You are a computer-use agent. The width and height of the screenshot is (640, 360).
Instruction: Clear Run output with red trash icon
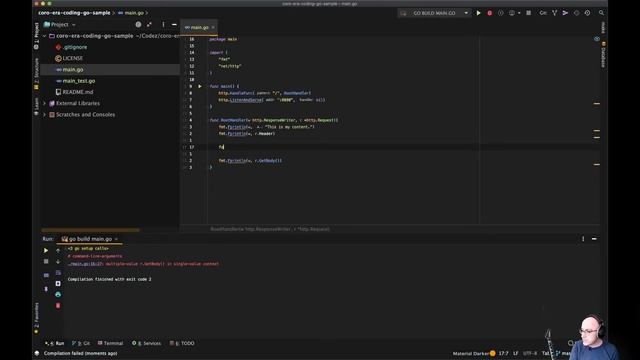click(58, 305)
